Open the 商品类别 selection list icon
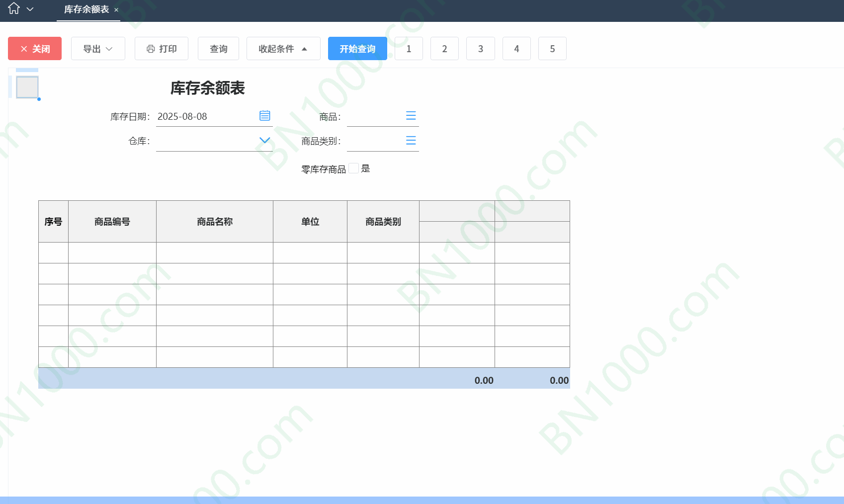Image resolution: width=844 pixels, height=504 pixels. pyautogui.click(x=411, y=141)
